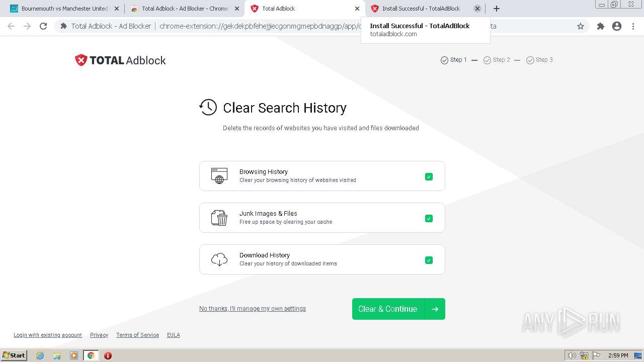Select Step 3 indicator
This screenshot has width=644, height=362.
click(539, 60)
